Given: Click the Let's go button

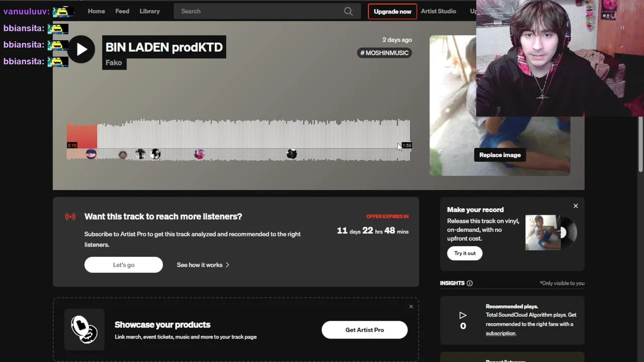Looking at the screenshot, I should coord(123,265).
